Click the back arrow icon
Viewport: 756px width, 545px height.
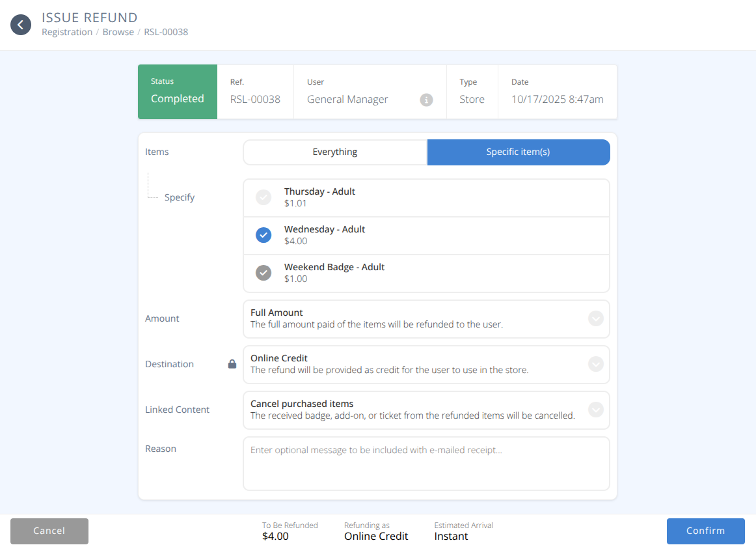pyautogui.click(x=21, y=25)
